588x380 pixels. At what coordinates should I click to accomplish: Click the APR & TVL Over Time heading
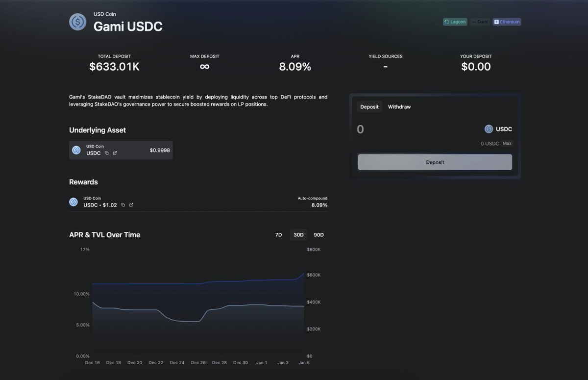pos(105,235)
